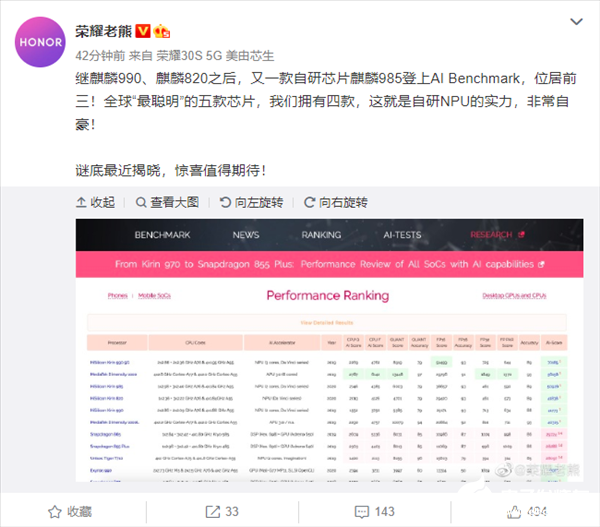Click AI-TESTS in the image navigation
The image size is (600, 527).
[x=403, y=235]
